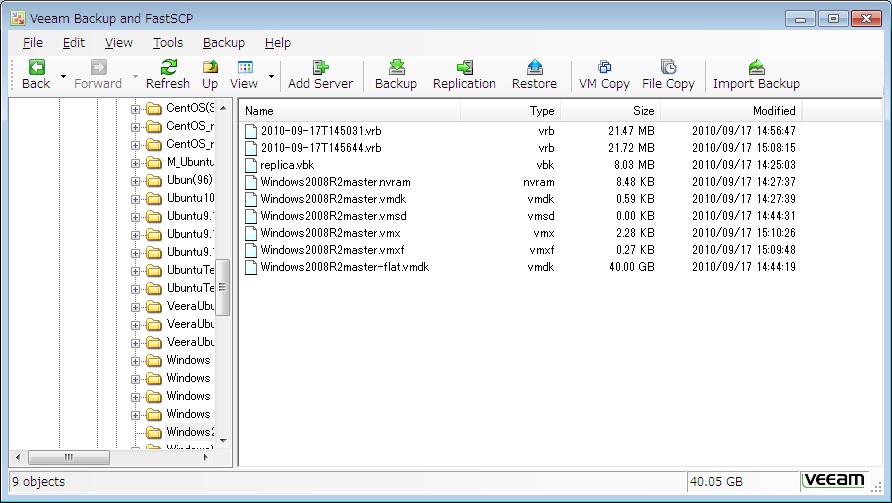Click the View toolbar icon
The width and height of the screenshot is (892, 503).
coord(245,67)
